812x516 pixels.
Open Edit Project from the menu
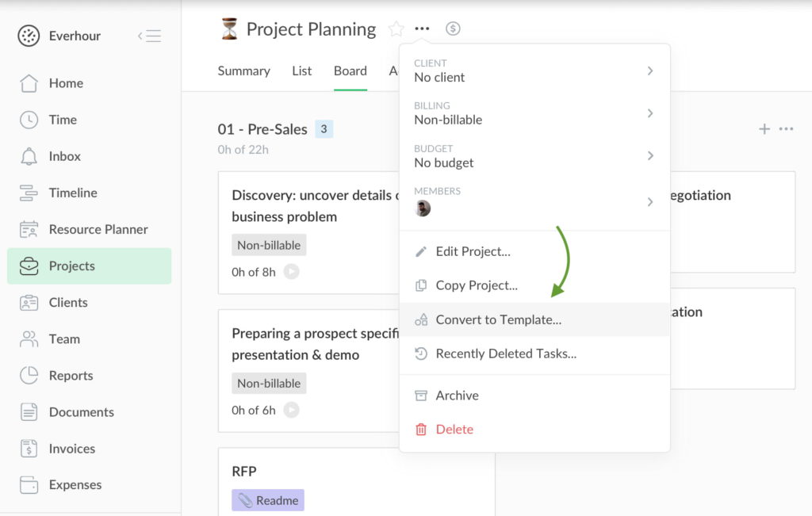473,251
